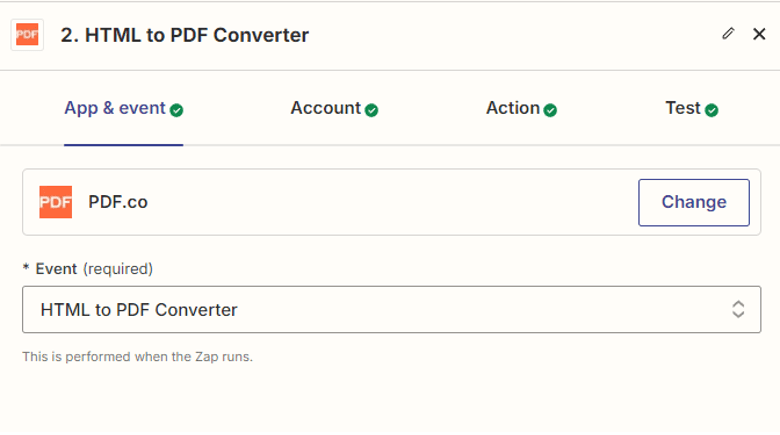
Task: Click the "This is performed when the Zap runs" note
Action: (137, 357)
